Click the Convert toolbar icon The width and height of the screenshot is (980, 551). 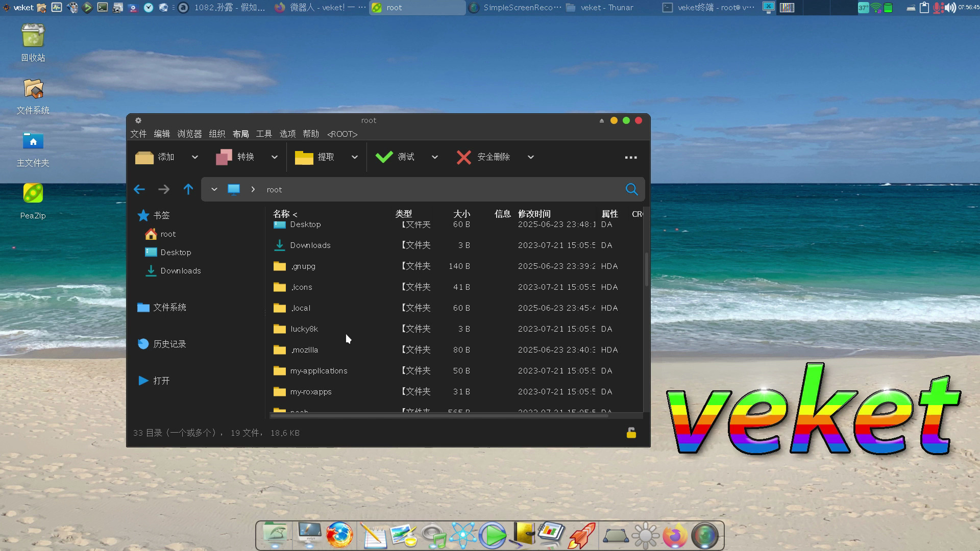tap(224, 157)
